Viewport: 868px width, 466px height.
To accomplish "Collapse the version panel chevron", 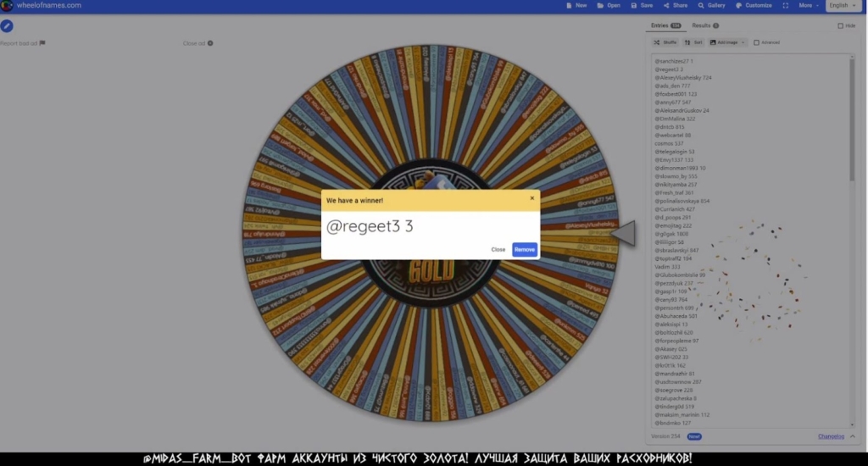I will pos(852,436).
